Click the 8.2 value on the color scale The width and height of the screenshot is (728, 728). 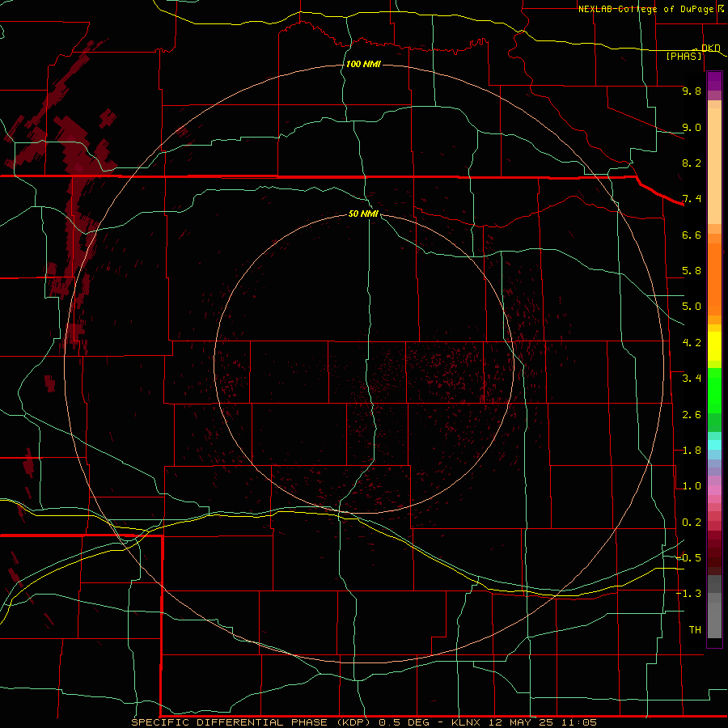click(692, 163)
